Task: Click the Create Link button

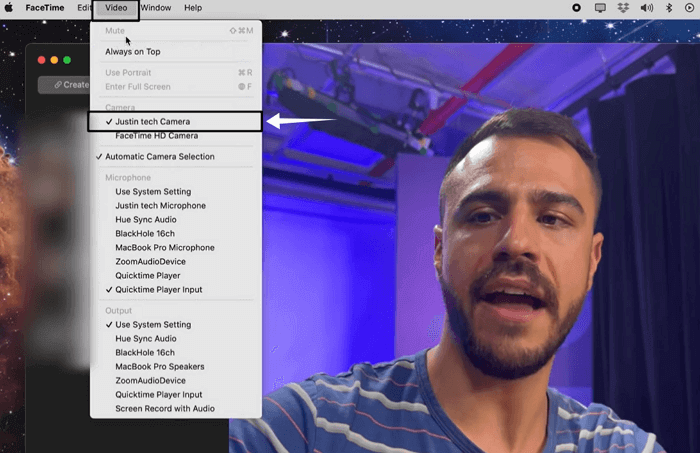Action: [x=64, y=85]
